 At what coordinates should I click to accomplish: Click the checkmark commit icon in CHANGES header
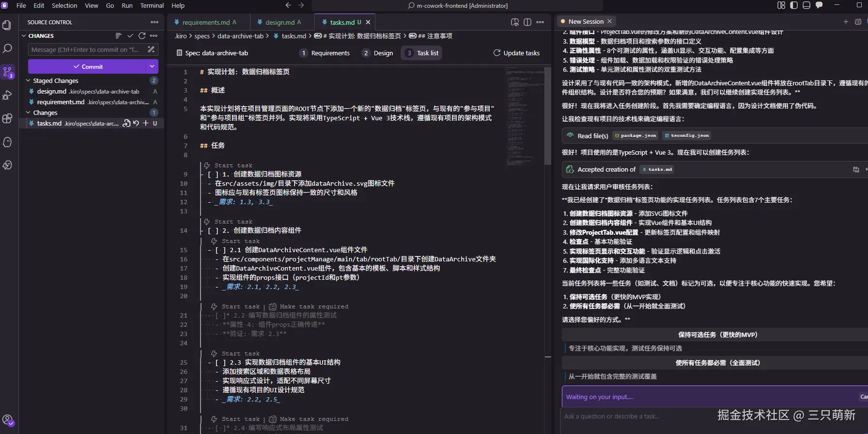[130, 36]
